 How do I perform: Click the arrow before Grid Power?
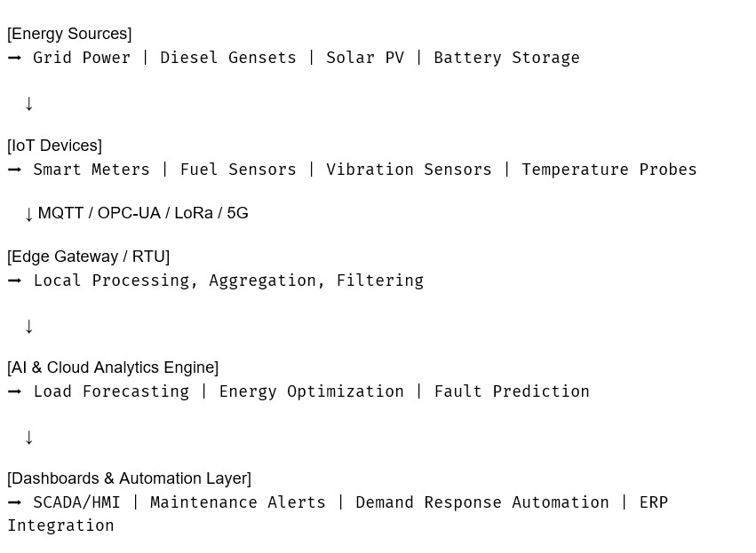click(x=14, y=58)
